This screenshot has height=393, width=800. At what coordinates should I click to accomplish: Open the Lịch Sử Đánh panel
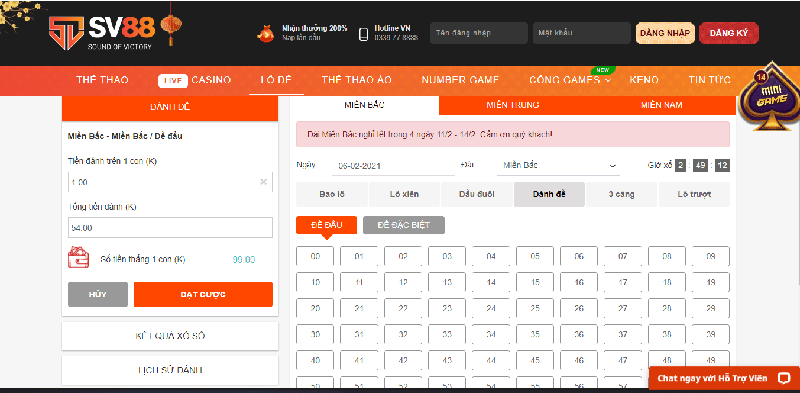pyautogui.click(x=170, y=371)
